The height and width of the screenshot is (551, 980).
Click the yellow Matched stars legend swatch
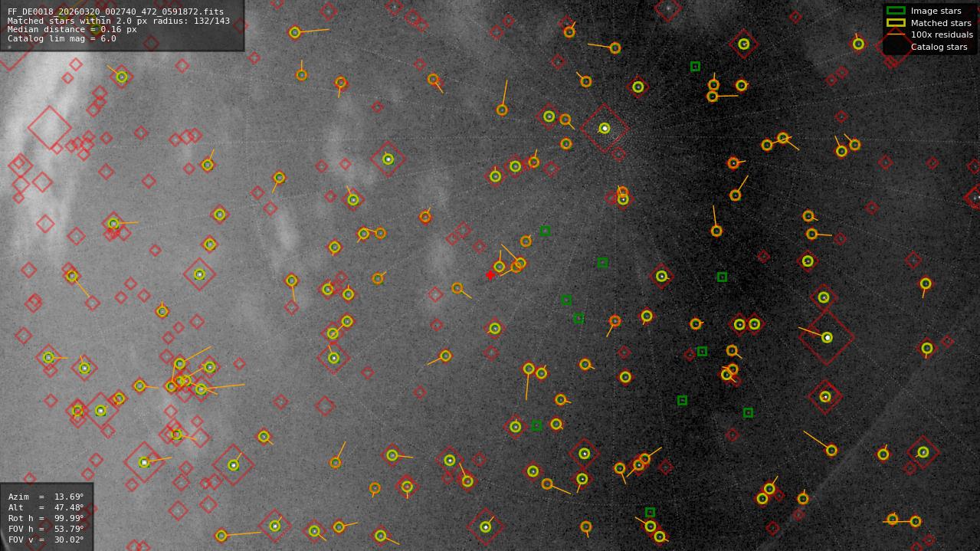[x=896, y=23]
